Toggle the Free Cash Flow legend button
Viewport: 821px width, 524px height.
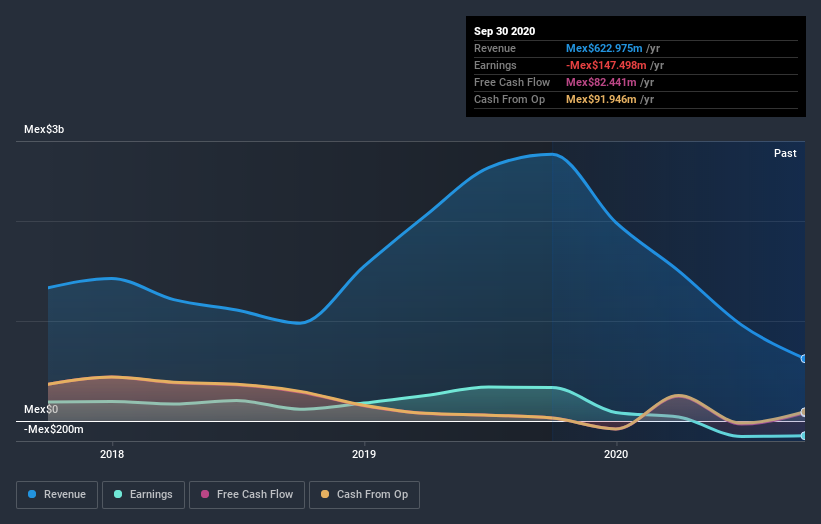click(x=247, y=495)
